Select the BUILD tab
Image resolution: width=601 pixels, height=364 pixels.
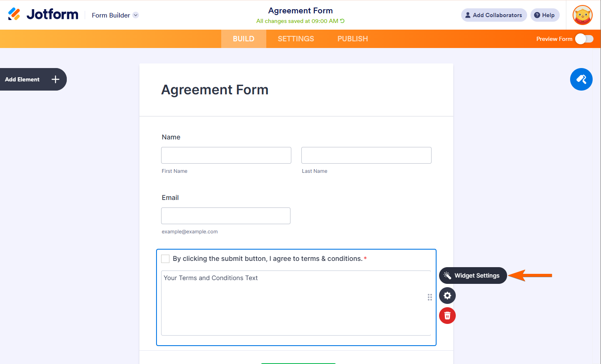click(x=243, y=39)
